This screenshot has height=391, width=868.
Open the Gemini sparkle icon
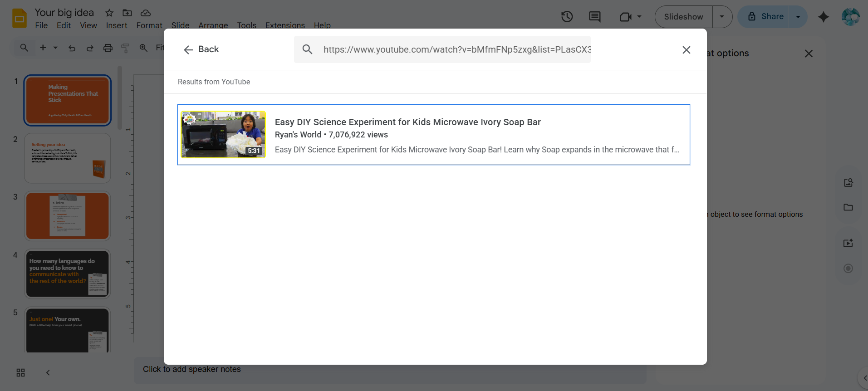824,17
